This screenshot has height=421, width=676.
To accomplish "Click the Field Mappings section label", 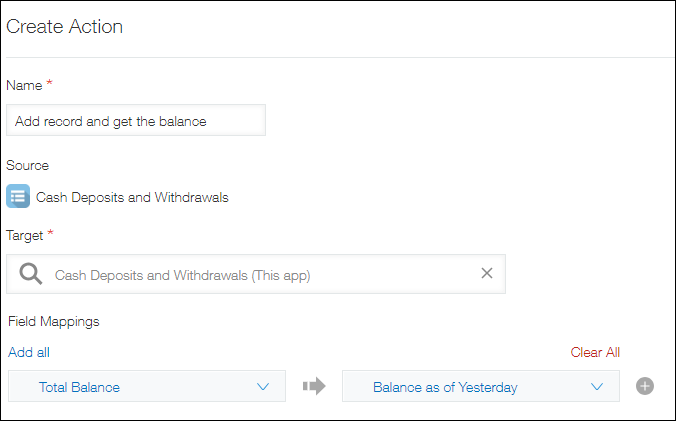I will (54, 322).
